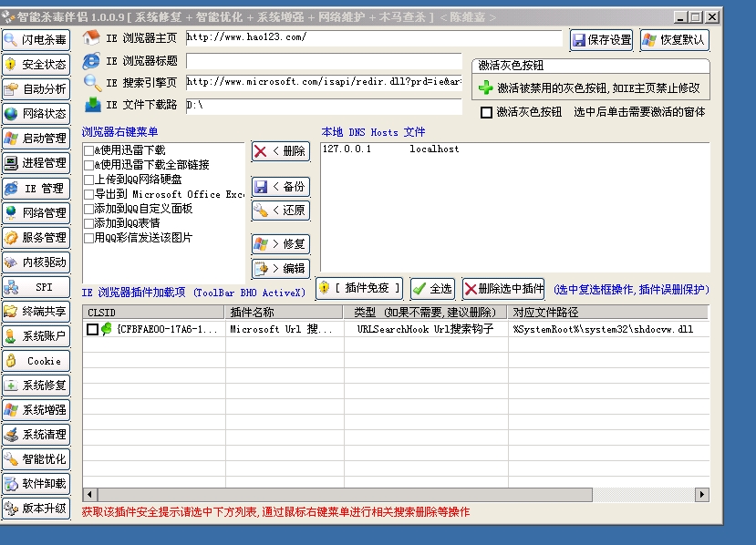The width and height of the screenshot is (756, 545).
Task: Check &使用迅雷下载全部链接 entry
Action: 88,165
